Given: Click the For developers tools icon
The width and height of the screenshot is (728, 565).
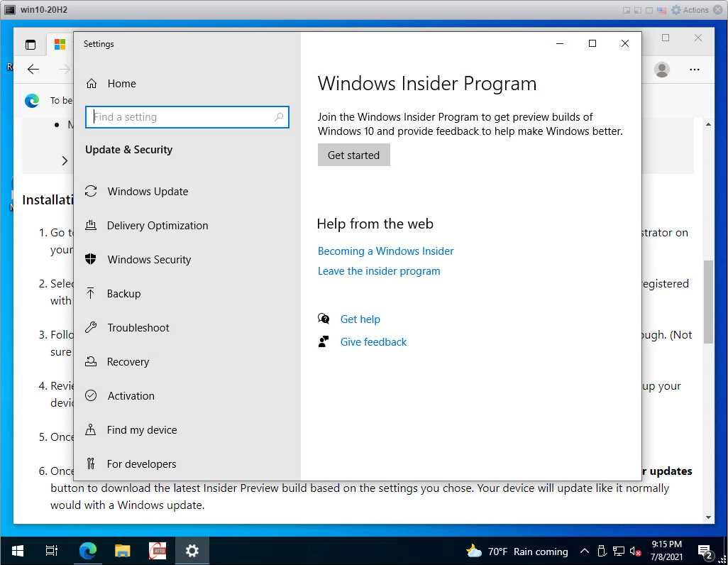Looking at the screenshot, I should point(91,463).
